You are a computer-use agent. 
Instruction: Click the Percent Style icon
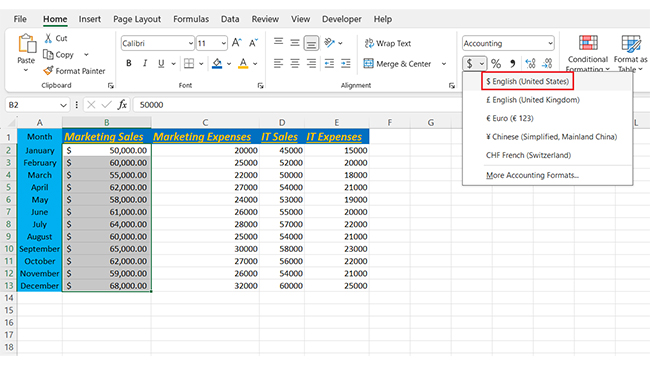click(x=496, y=63)
